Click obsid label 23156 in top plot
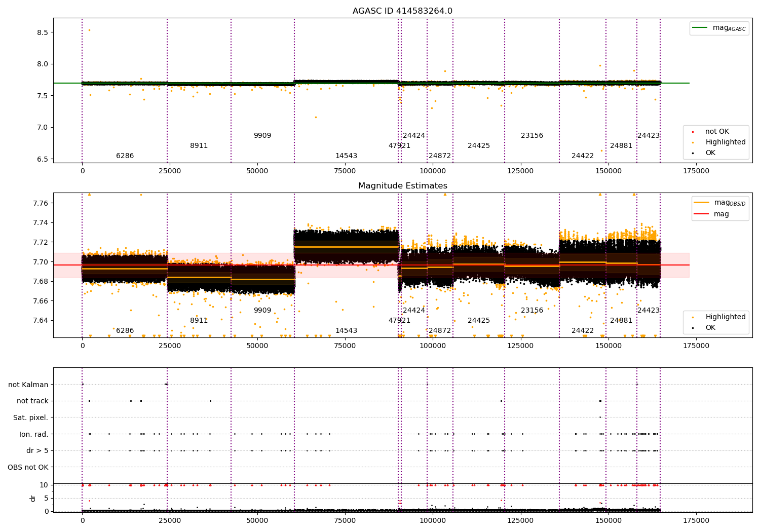 click(532, 136)
